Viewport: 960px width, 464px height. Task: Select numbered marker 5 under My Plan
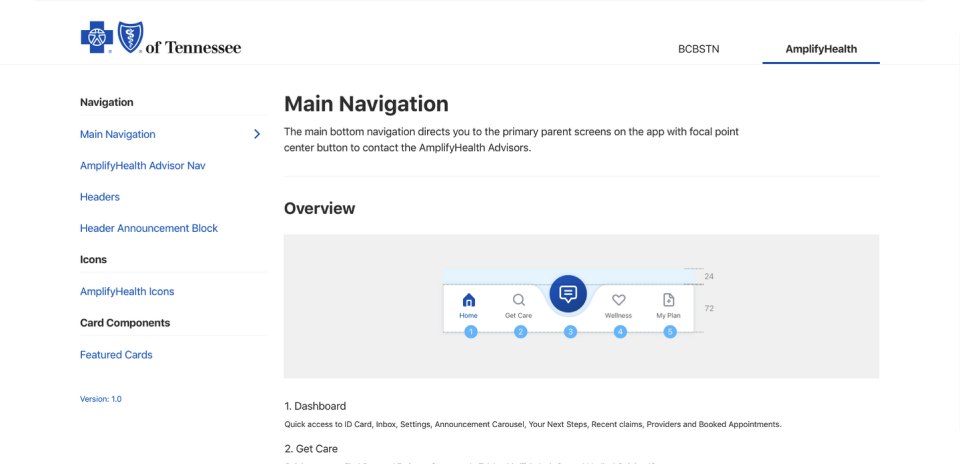click(x=670, y=331)
